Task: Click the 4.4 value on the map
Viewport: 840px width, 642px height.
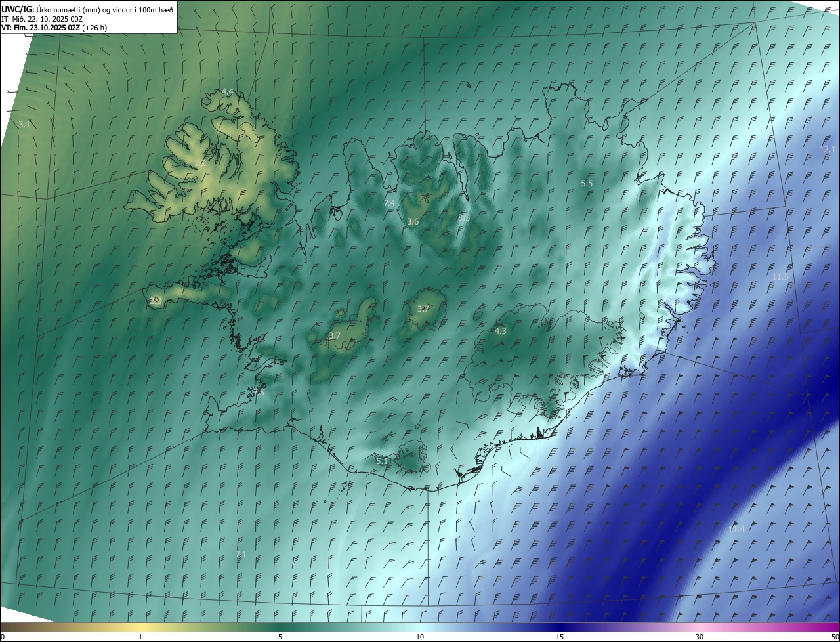Action: tap(228, 91)
